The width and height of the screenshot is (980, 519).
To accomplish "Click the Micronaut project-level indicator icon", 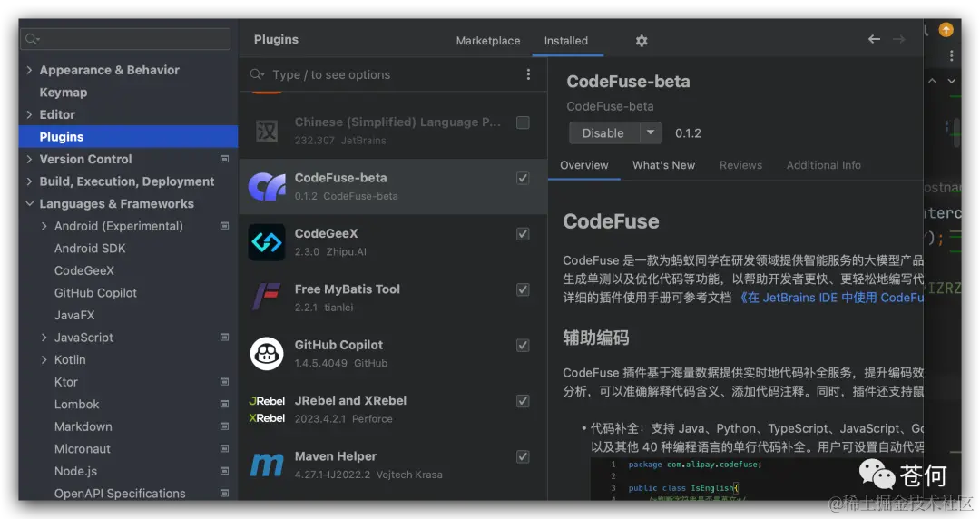I will (224, 448).
